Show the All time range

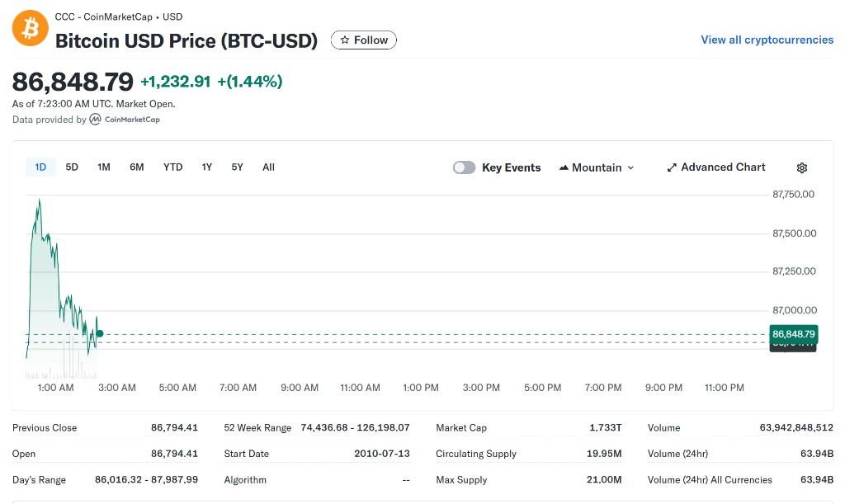[x=268, y=167]
